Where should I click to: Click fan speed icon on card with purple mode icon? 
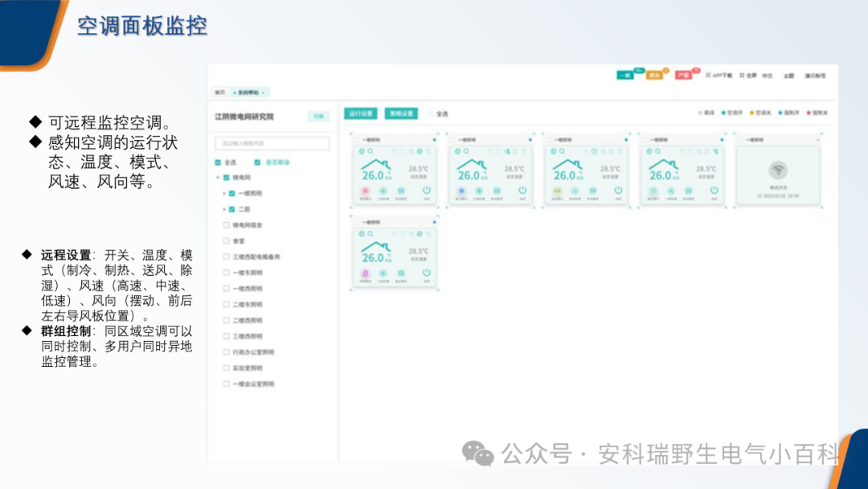click(x=383, y=273)
